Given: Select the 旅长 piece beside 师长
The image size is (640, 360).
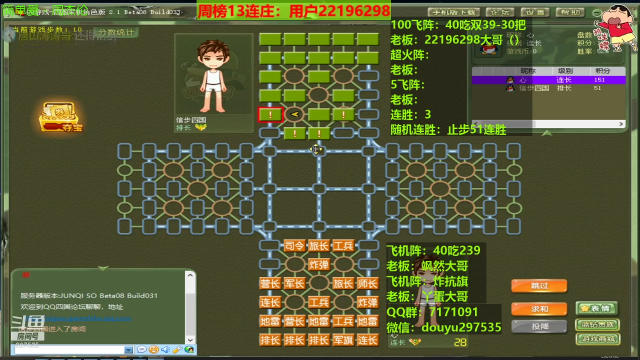Looking at the screenshot, I should [x=343, y=283].
